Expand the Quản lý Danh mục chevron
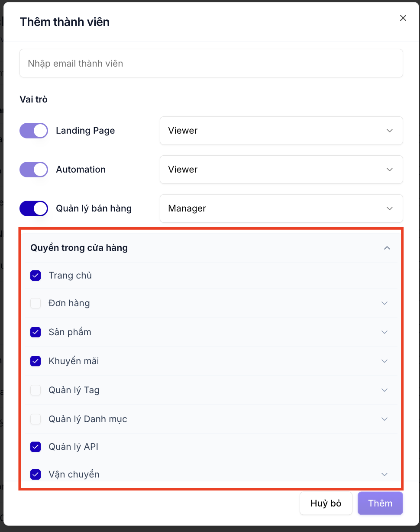The width and height of the screenshot is (420, 532). tap(384, 419)
